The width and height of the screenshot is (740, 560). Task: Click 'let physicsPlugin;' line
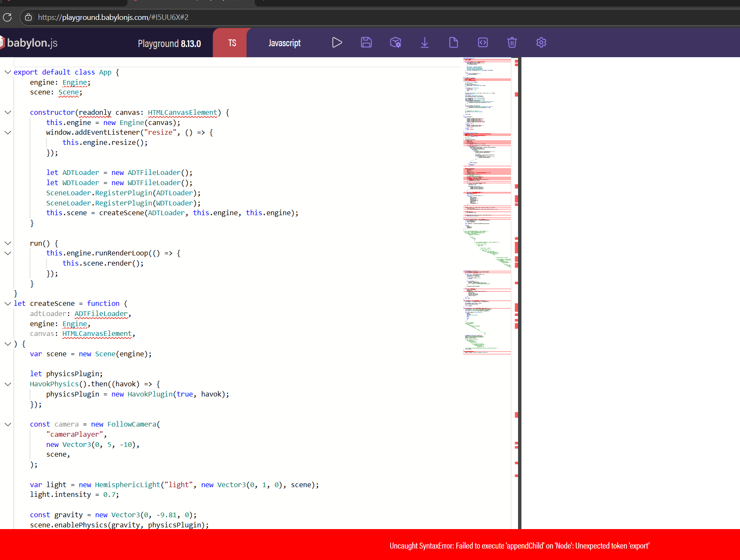coord(66,374)
